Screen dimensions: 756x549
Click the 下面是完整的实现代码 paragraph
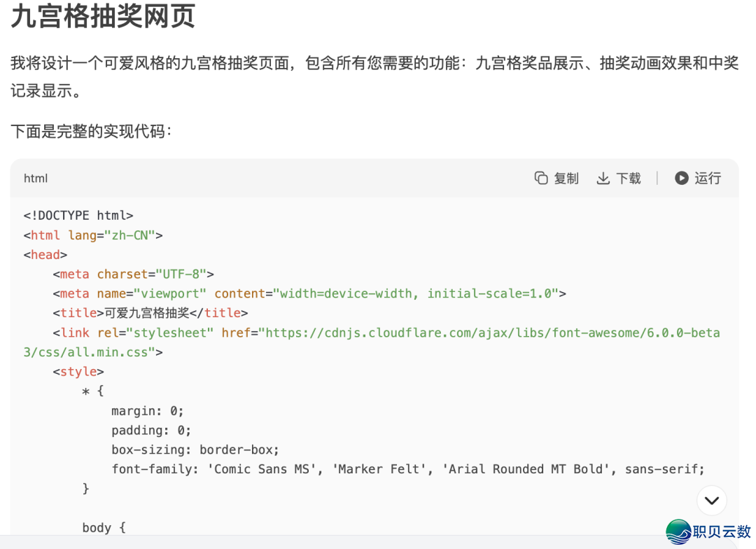pos(92,131)
